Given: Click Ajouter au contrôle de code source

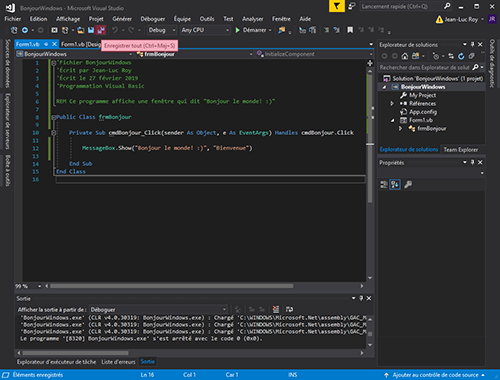Looking at the screenshot, I should [435, 375].
